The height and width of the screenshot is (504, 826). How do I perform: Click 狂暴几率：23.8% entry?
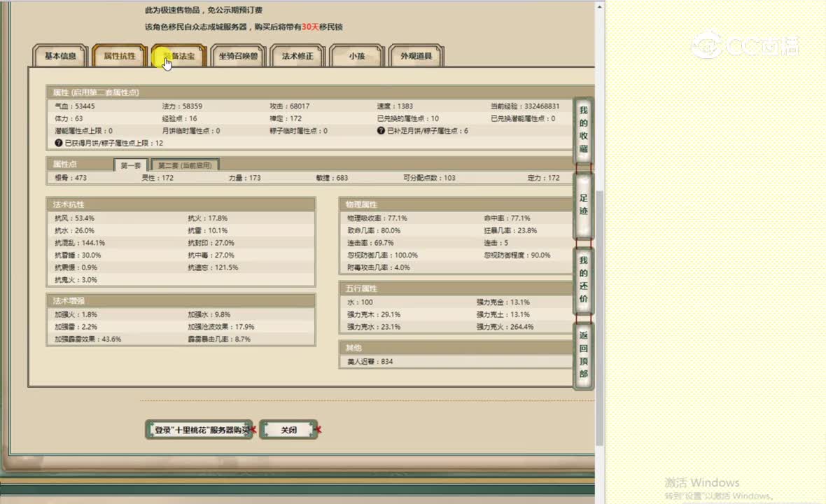point(510,231)
